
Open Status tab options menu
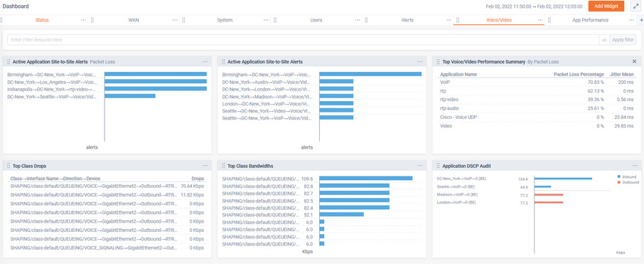[x=83, y=20]
